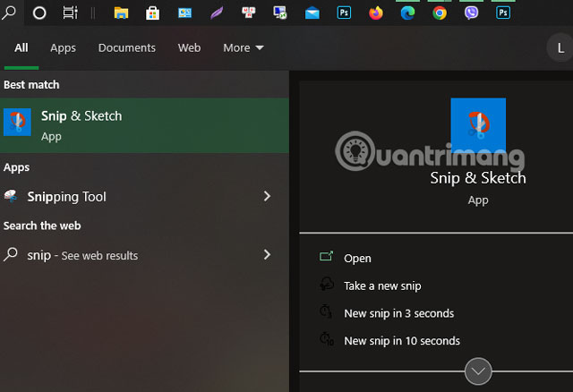This screenshot has height=392, width=573.
Task: Launch Microsoft Edge from the taskbar
Action: (407, 13)
